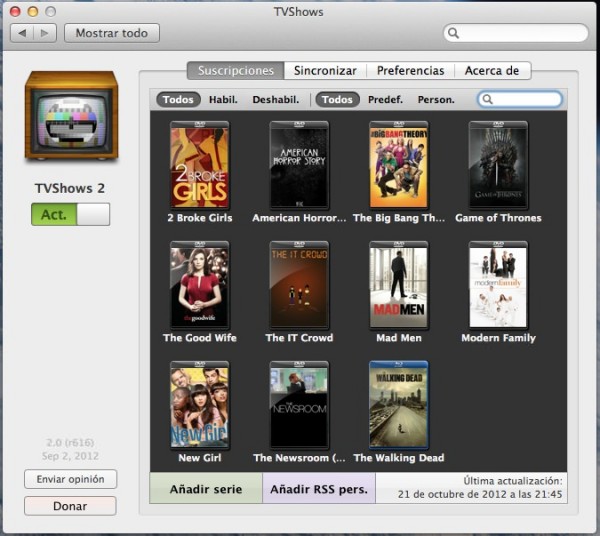
Task: Select the Mad Men cover
Action: [x=398, y=285]
